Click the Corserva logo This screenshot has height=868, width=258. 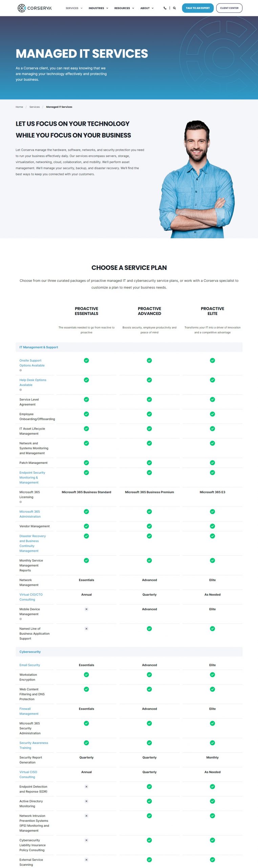35,8
